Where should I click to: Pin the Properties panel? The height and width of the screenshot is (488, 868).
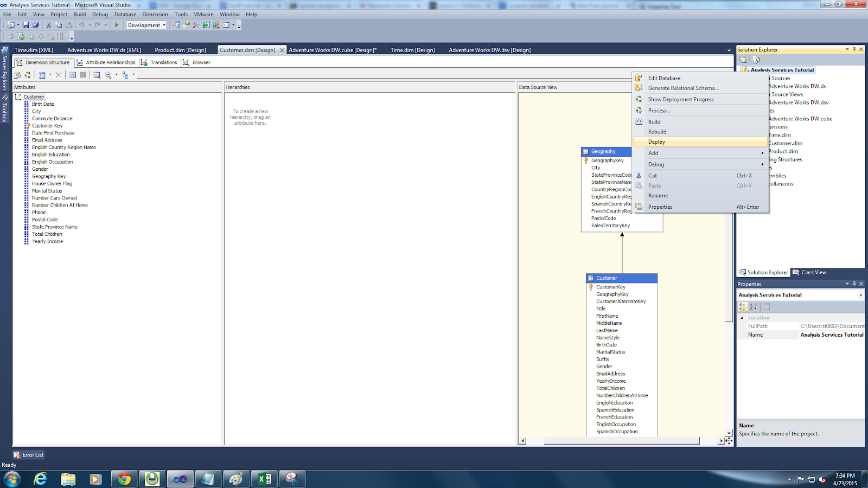pyautogui.click(x=854, y=284)
